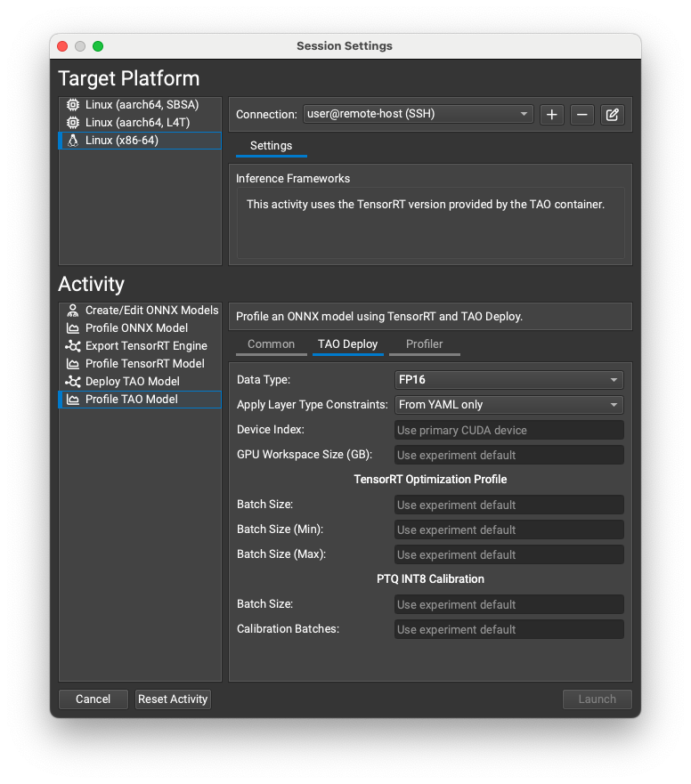This screenshot has height=784, width=691.
Task: Open the Apply Layer Type Constraints dropdown
Action: [x=508, y=404]
